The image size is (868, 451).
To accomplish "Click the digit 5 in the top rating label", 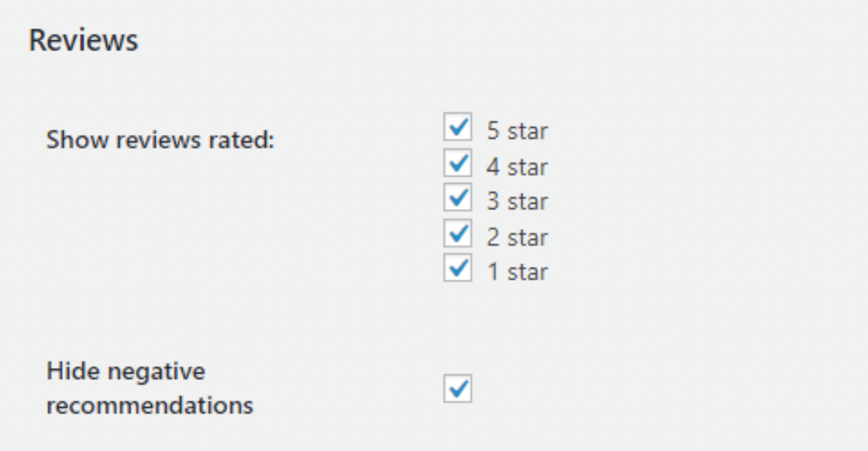I will pos(493,131).
